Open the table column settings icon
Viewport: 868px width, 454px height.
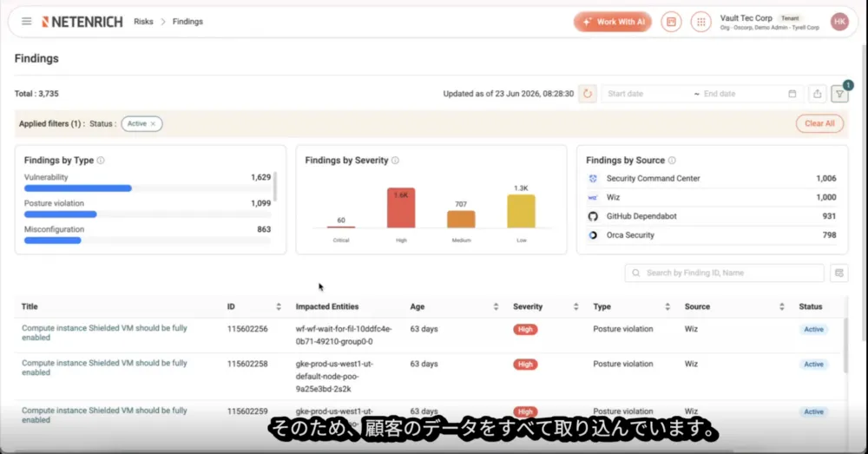839,273
